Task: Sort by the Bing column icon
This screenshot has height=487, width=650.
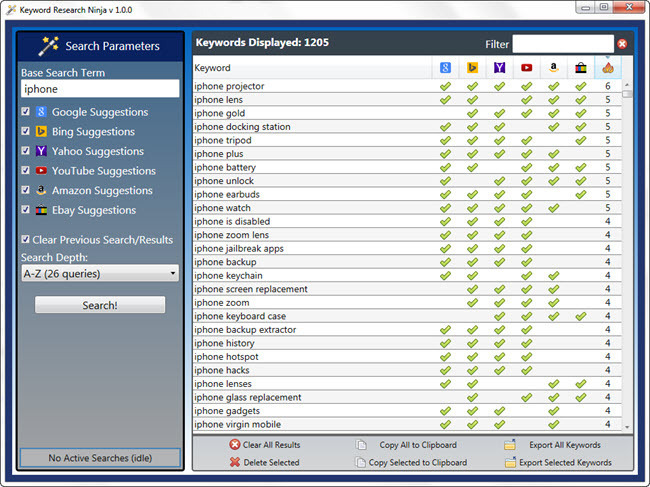Action: point(472,68)
